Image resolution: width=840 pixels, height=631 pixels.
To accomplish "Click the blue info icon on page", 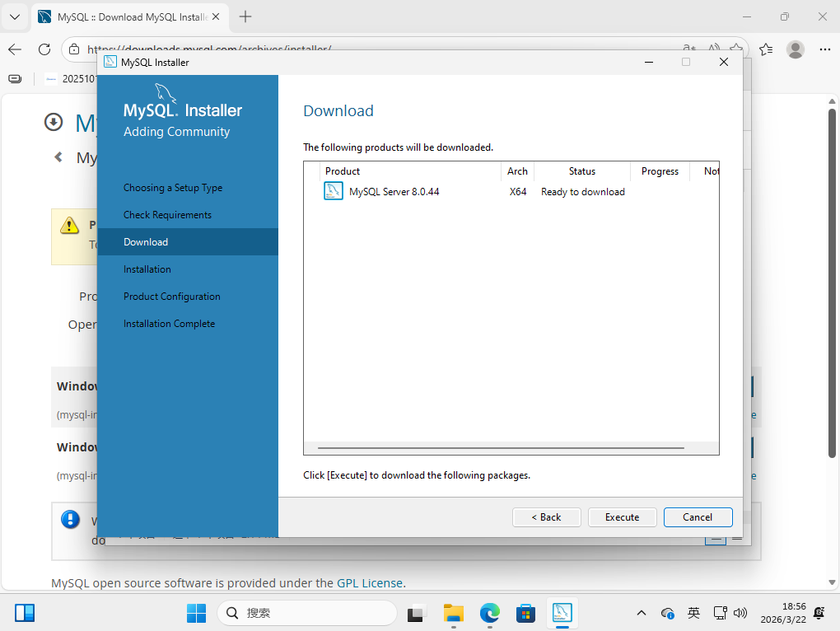I will 70,519.
